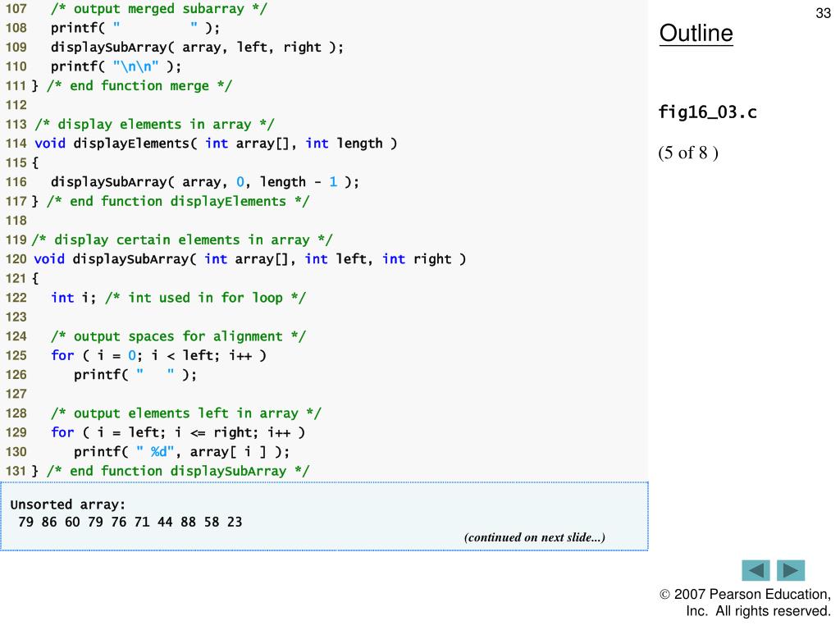The image size is (840, 630).
Task: Select 'output spaces for alignment' comment
Action: click(178, 336)
